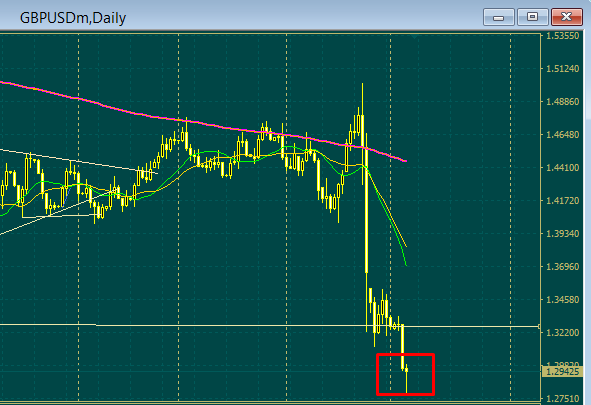
Task: Minimize the GBPUSDm Daily chart window
Action: pyautogui.click(x=499, y=17)
